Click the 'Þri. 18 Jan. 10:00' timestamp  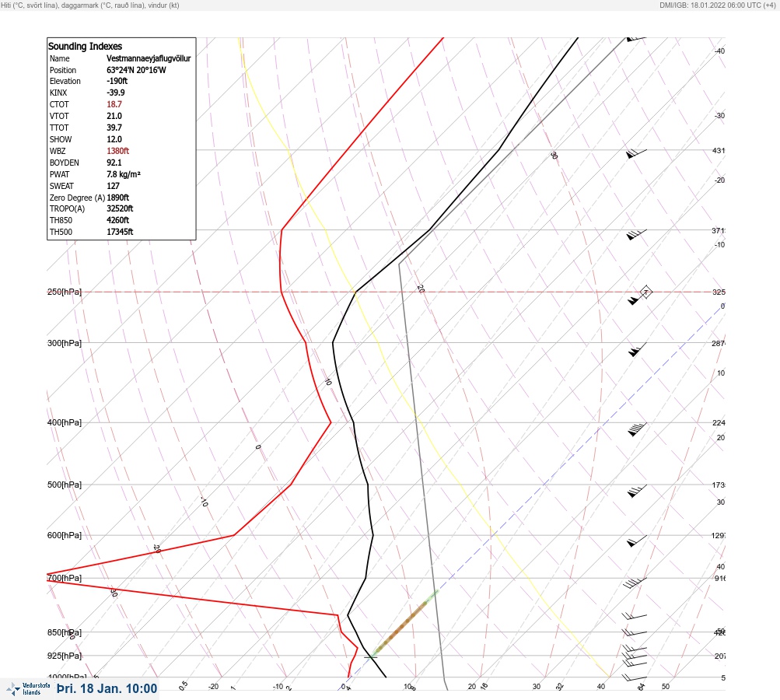point(107,688)
